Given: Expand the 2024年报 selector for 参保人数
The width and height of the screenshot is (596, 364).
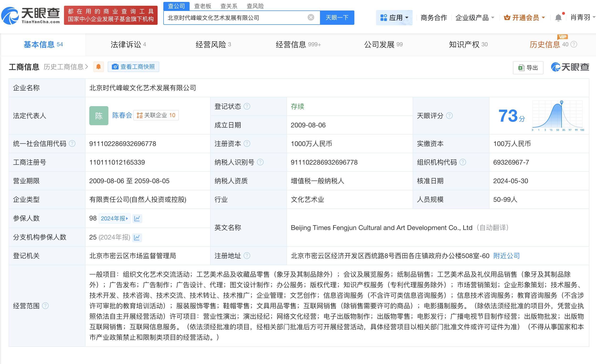Looking at the screenshot, I should tap(114, 218).
